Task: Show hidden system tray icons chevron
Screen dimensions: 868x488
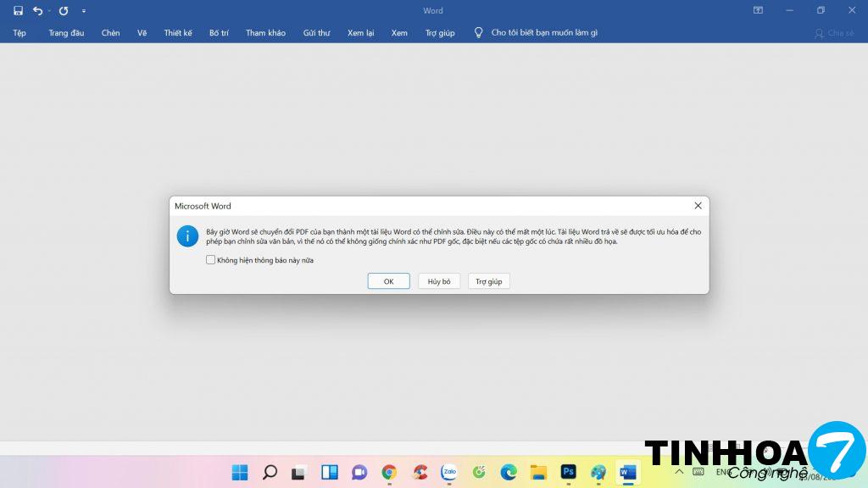Action: pos(679,472)
